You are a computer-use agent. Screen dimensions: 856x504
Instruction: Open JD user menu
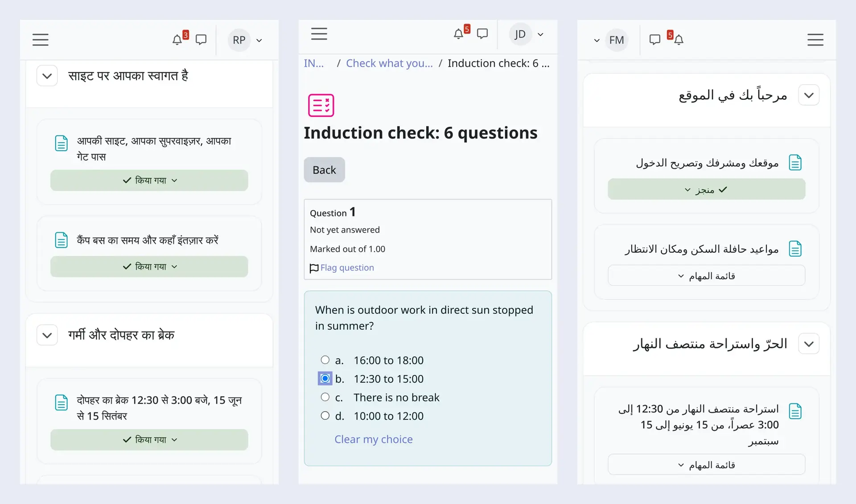527,34
